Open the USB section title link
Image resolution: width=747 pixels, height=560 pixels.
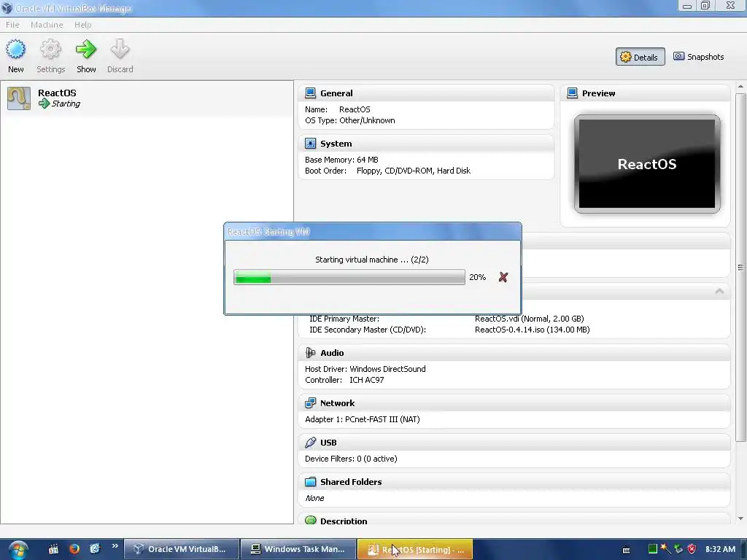click(328, 443)
